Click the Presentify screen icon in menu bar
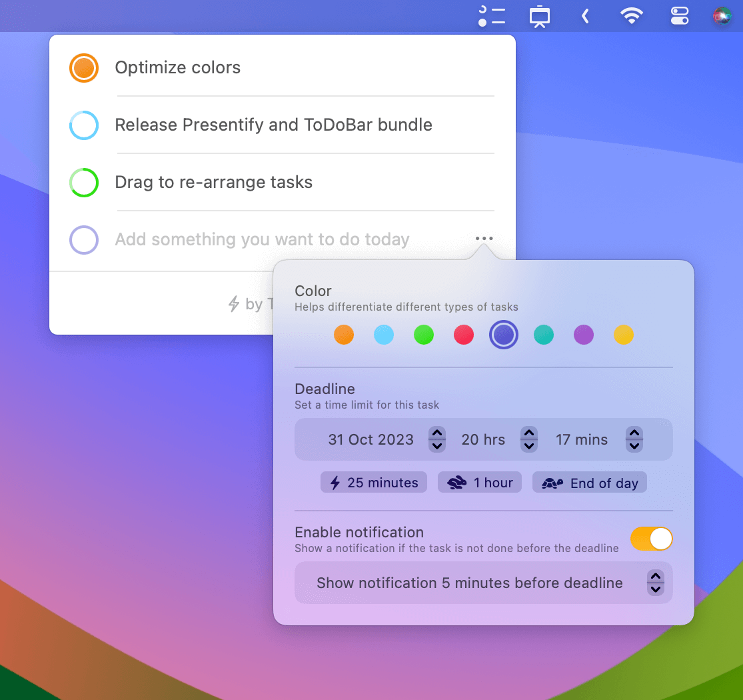The width and height of the screenshot is (743, 700). 539,16
